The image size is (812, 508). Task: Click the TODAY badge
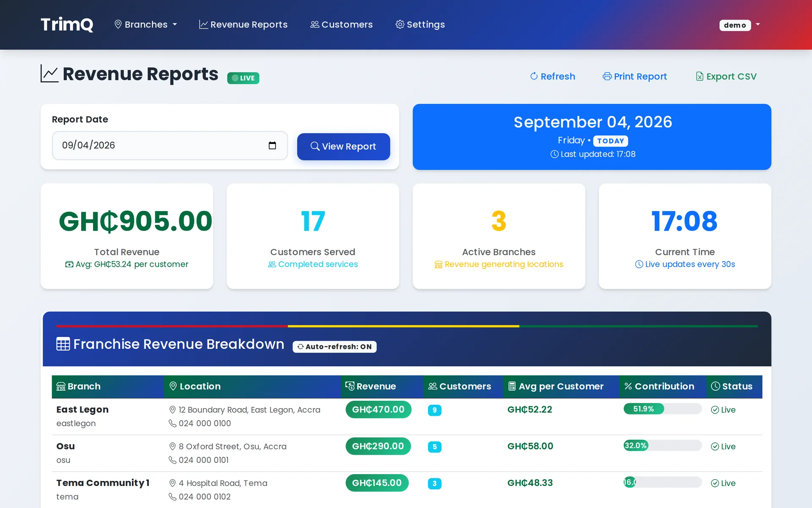[610, 141]
